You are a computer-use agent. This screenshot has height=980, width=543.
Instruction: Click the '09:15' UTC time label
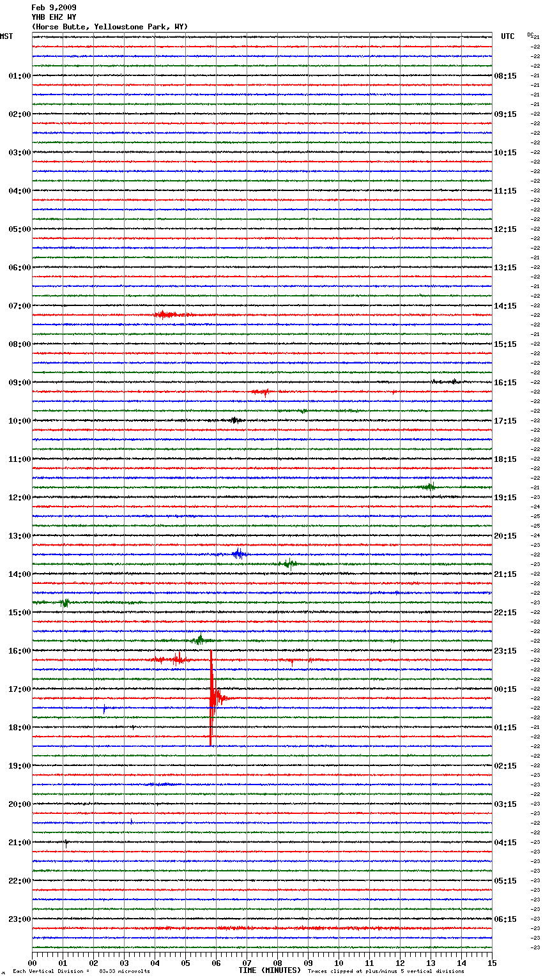point(505,114)
